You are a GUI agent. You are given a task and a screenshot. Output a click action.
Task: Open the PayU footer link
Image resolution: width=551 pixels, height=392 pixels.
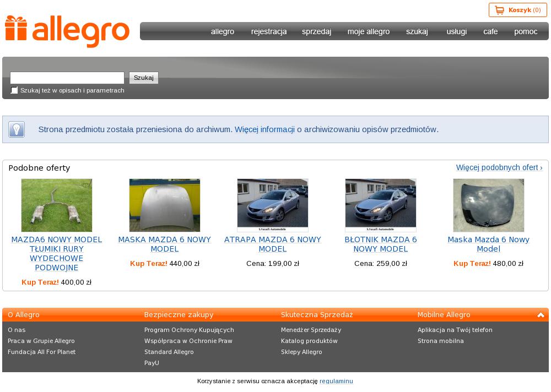pyautogui.click(x=152, y=363)
